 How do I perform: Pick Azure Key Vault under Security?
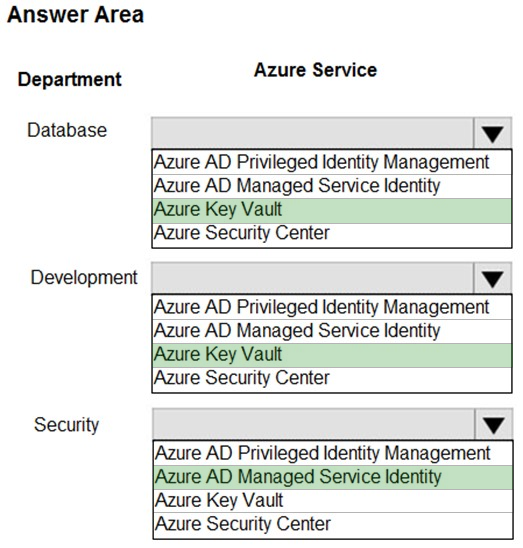click(333, 501)
